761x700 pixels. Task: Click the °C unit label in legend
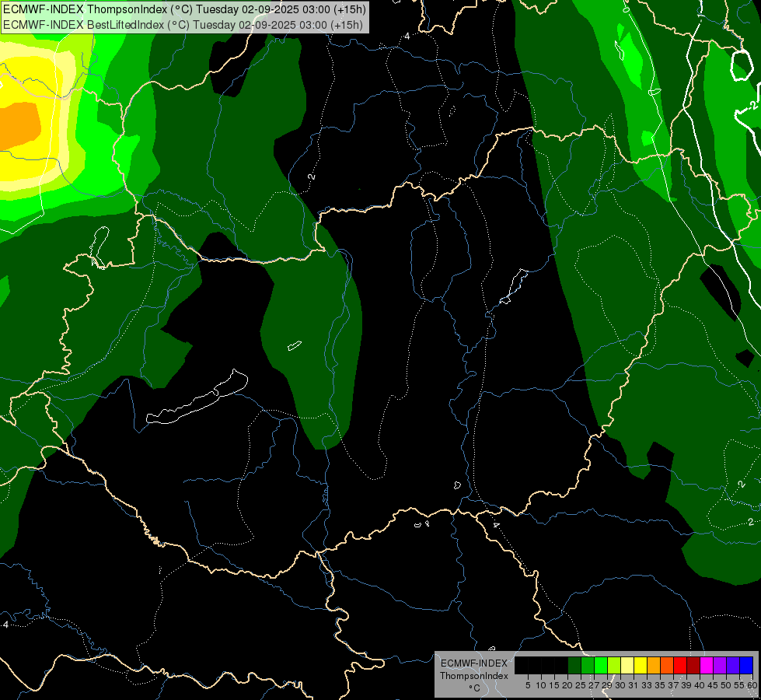474,688
